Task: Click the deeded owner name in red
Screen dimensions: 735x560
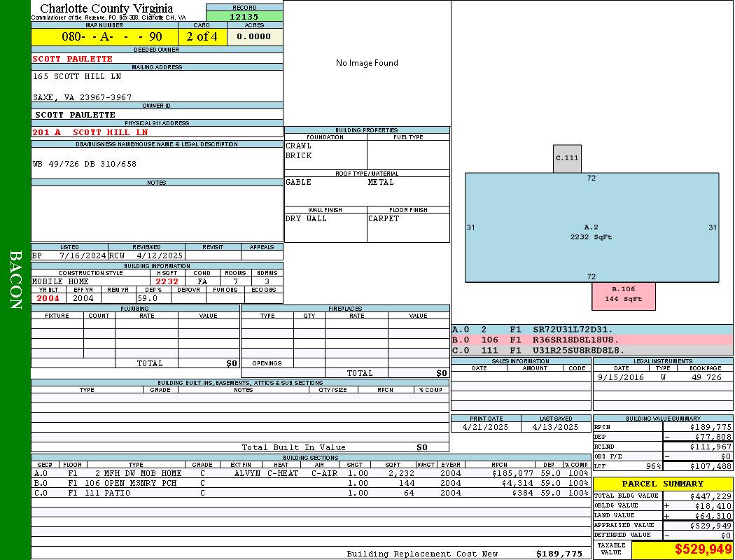Action: pyautogui.click(x=73, y=59)
